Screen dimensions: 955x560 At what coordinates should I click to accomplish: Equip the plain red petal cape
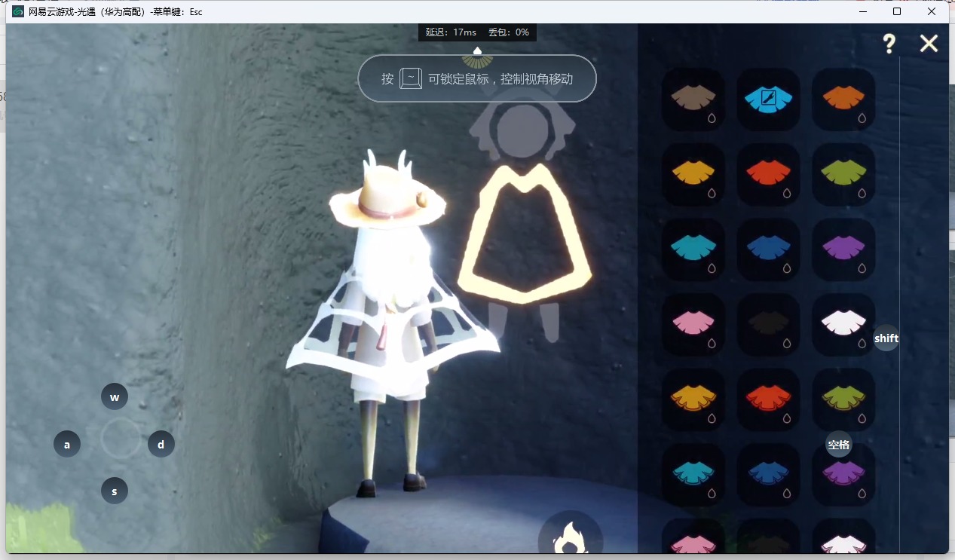click(x=768, y=174)
